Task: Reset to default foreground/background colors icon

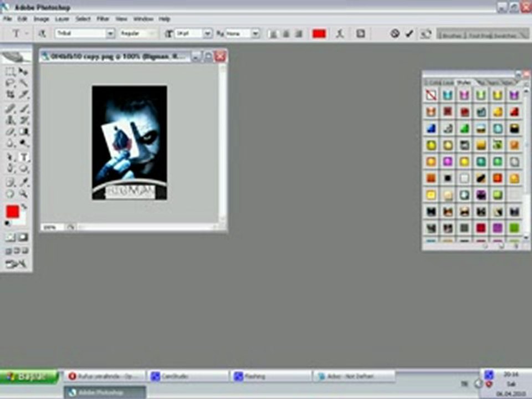Action: tap(7, 223)
